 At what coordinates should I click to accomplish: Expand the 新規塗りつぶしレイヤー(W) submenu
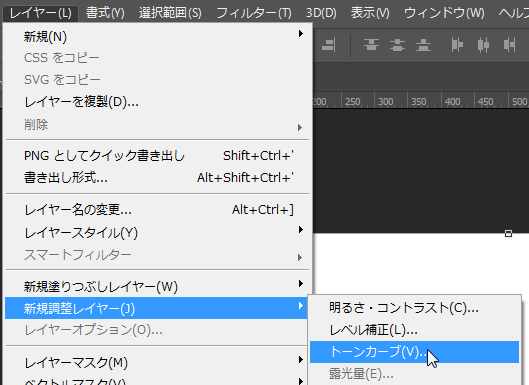157,286
